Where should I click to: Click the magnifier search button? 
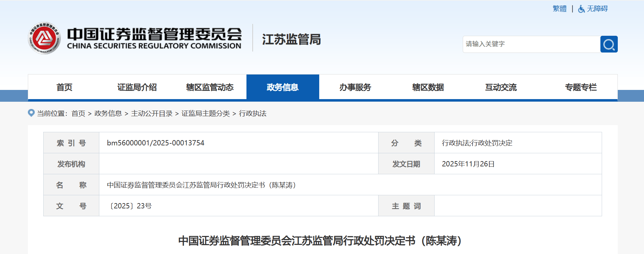click(x=609, y=44)
